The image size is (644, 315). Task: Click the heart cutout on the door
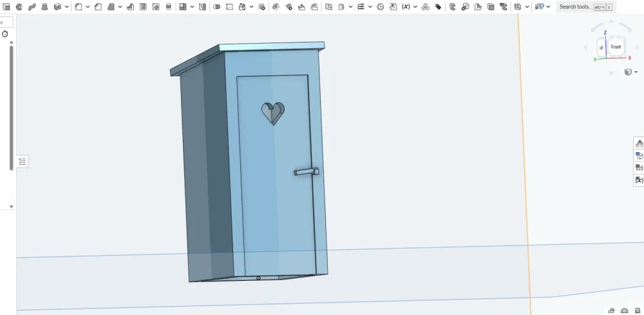[x=273, y=113]
